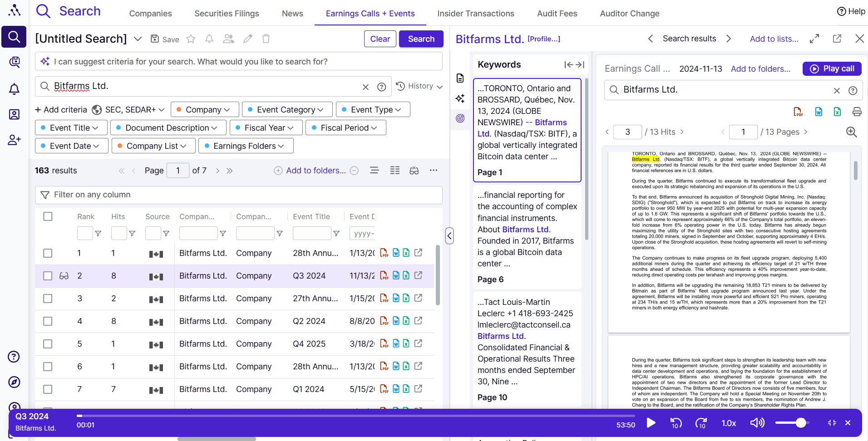Click the Add to lists link
868x441 pixels.
pyautogui.click(x=774, y=39)
